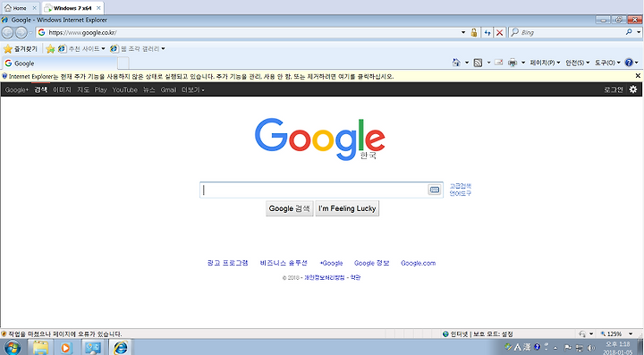Click the IME language A indicator
Viewport: 644px width, 355px height.
point(518,347)
